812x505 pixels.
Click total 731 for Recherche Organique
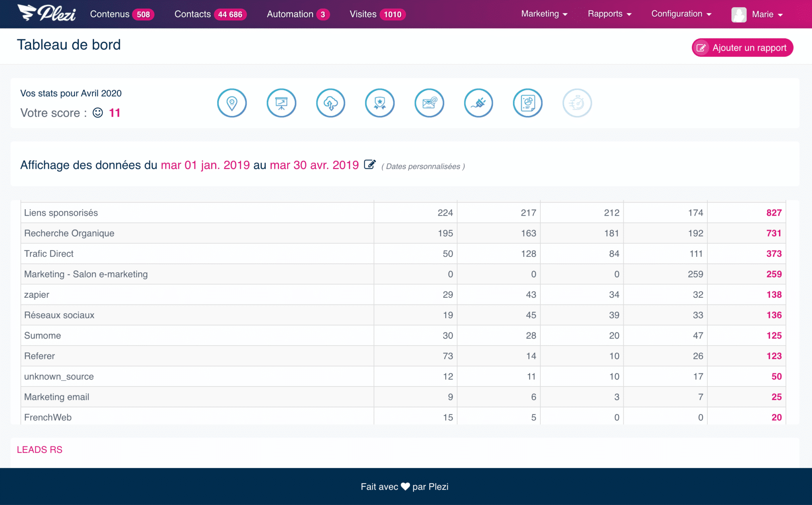point(774,233)
